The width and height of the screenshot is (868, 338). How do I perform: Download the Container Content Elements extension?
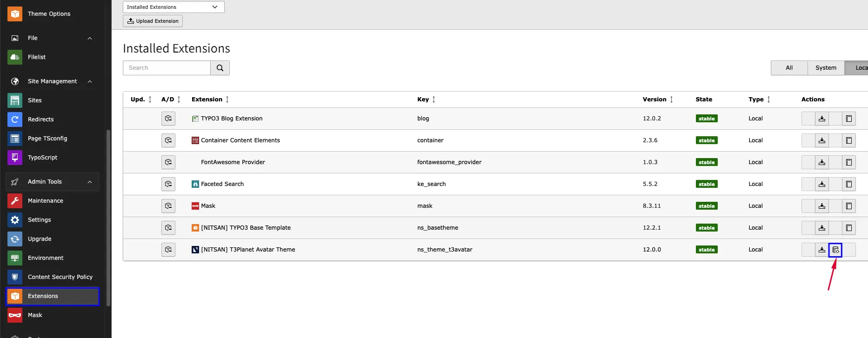(x=822, y=140)
